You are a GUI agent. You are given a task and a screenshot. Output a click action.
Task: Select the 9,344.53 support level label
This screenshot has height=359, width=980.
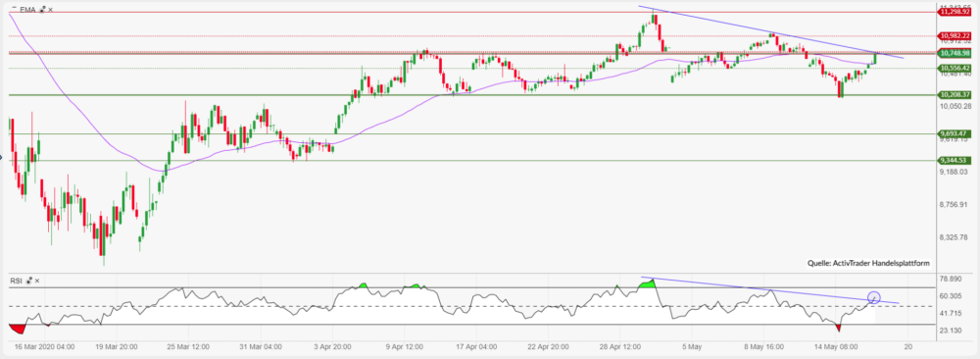(x=954, y=161)
